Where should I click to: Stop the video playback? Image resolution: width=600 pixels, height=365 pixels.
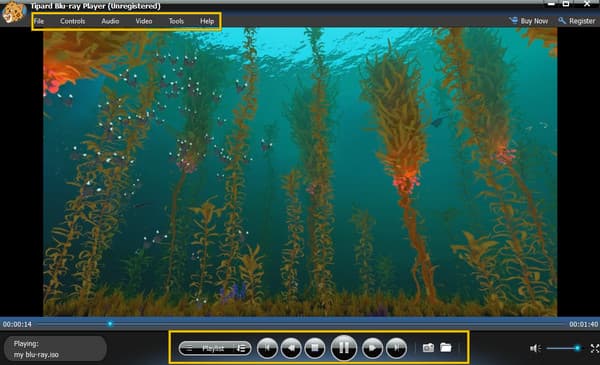[315, 348]
